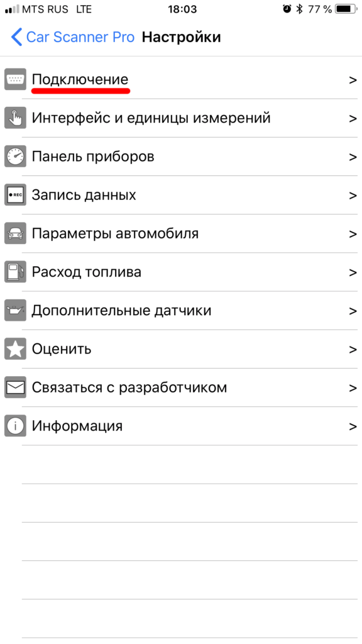Tap the car icon beside Параметры автомобиля
The width and height of the screenshot is (362, 644).
[x=15, y=233]
